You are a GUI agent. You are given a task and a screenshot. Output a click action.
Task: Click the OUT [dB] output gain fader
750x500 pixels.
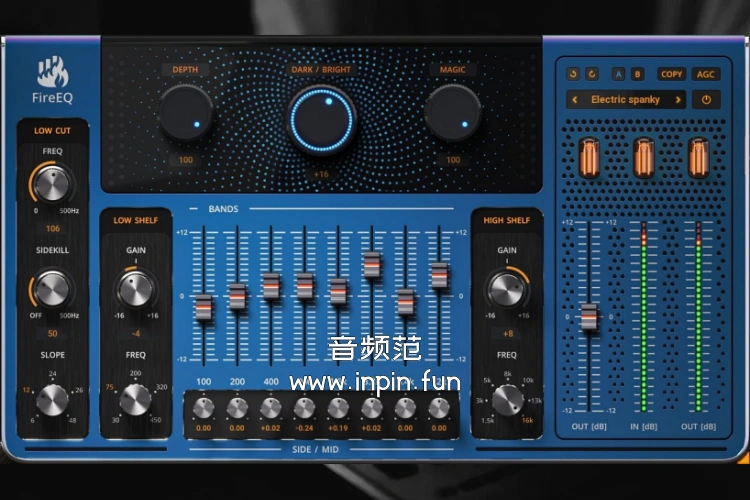[589, 317]
